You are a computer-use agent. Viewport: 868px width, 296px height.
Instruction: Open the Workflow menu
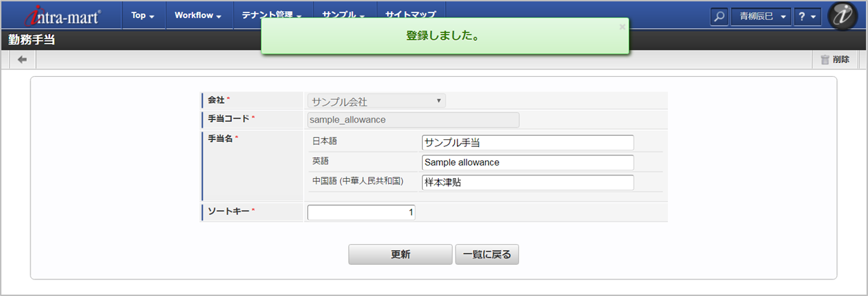click(198, 15)
